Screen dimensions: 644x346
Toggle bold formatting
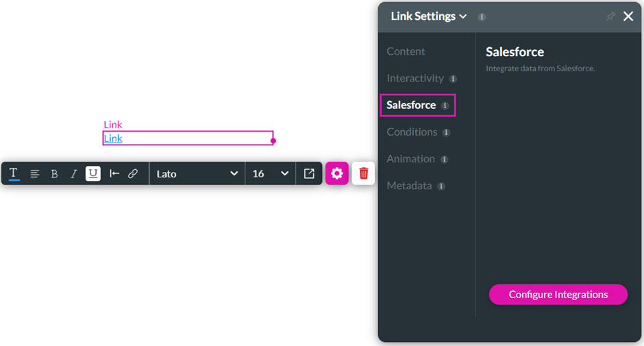(x=54, y=174)
